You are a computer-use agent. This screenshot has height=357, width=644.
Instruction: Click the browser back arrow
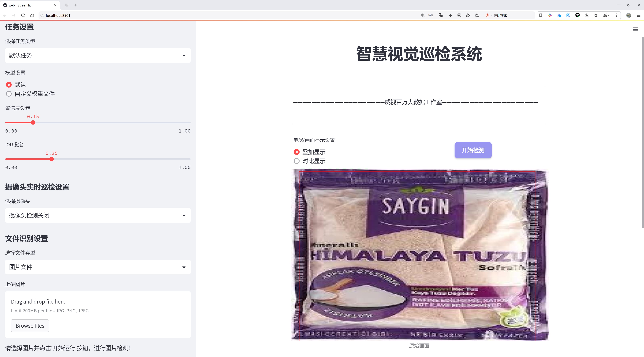[x=5, y=15]
